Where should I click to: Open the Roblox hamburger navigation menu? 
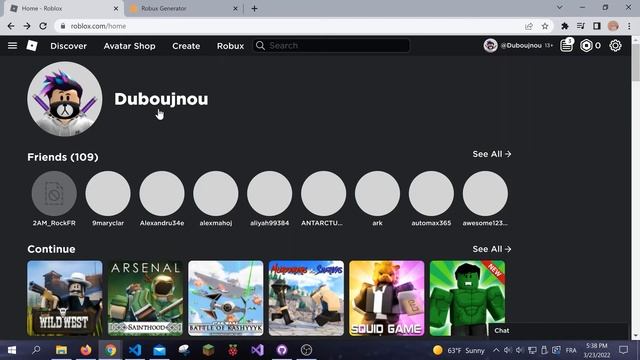pos(12,45)
